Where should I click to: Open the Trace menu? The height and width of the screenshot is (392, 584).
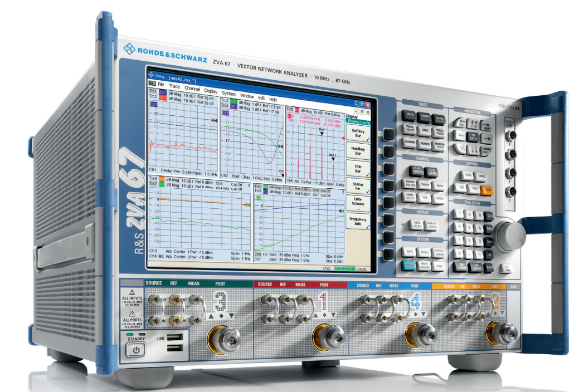click(x=174, y=86)
